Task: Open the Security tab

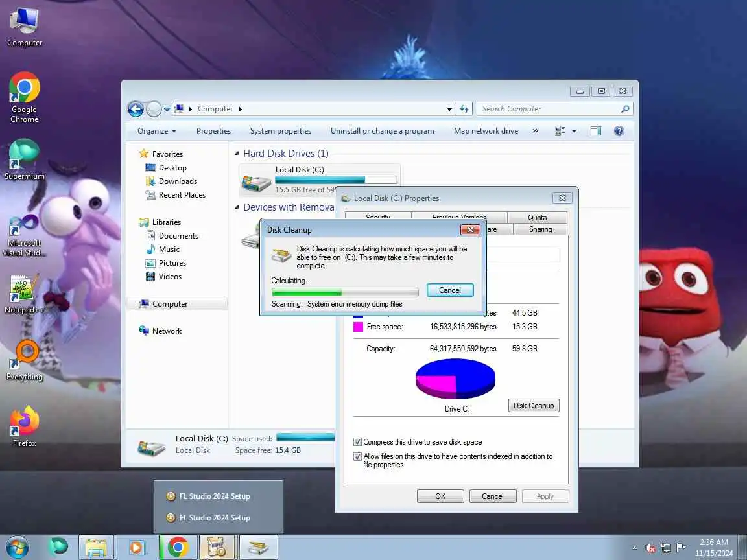Action: (x=378, y=216)
